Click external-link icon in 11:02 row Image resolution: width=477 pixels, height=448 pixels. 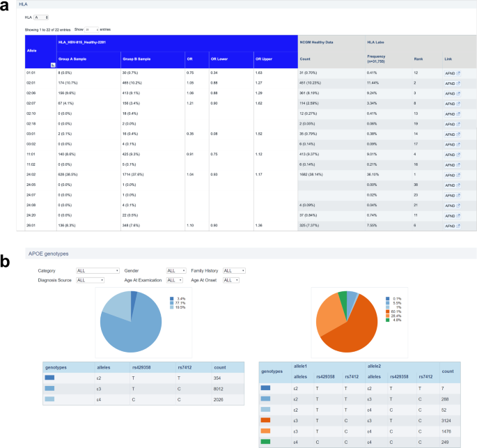click(x=458, y=165)
